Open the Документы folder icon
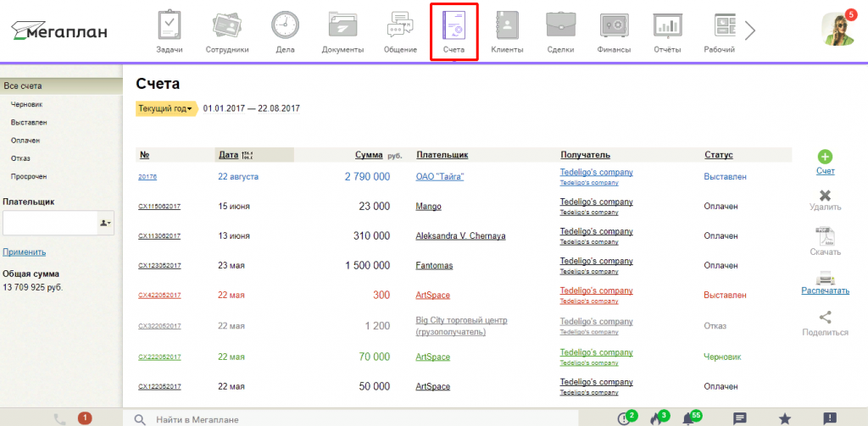The image size is (868, 426). tap(342, 25)
